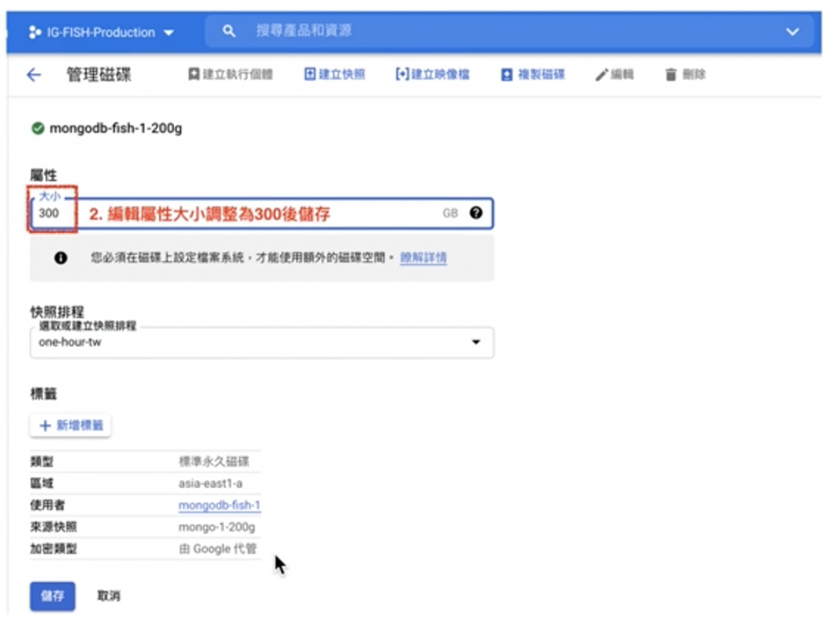
Task: Open the IG-FISH-Production project selector
Action: 102,32
